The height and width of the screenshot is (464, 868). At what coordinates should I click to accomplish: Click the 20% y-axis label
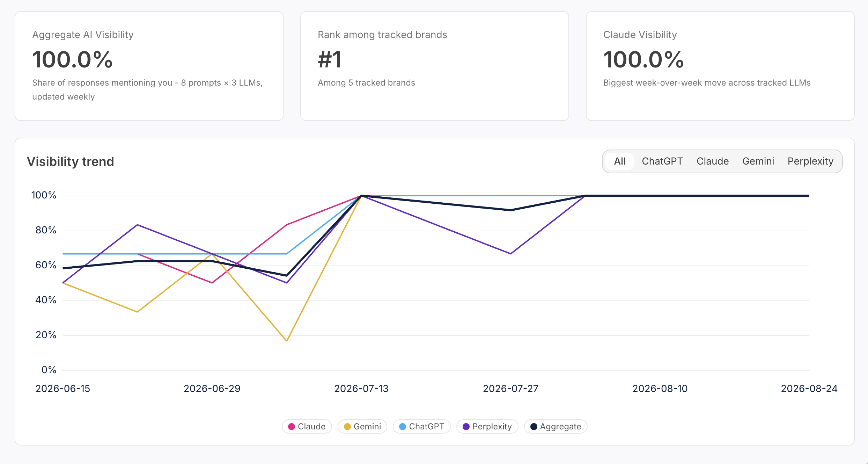(46, 335)
